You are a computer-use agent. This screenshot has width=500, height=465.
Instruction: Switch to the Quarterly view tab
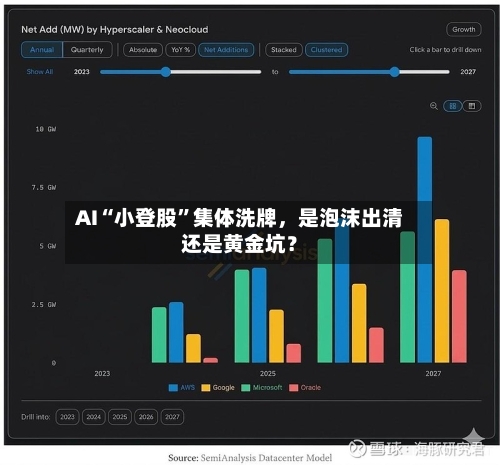87,50
